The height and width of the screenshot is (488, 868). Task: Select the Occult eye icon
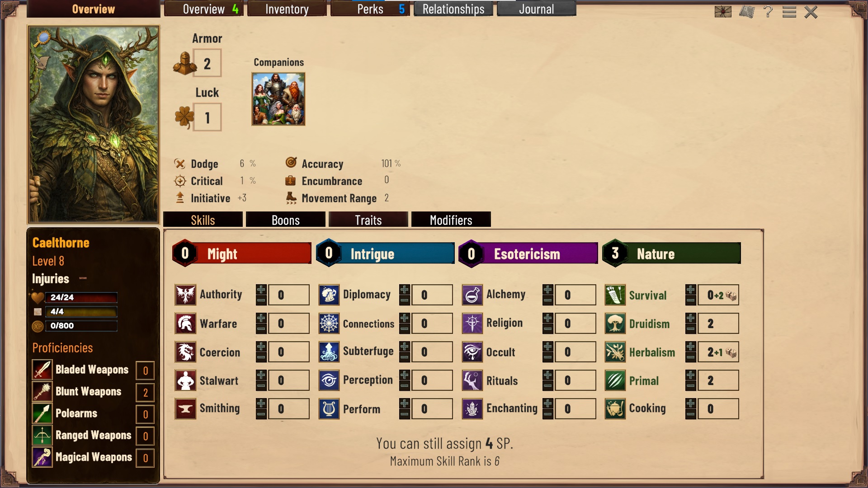point(472,352)
